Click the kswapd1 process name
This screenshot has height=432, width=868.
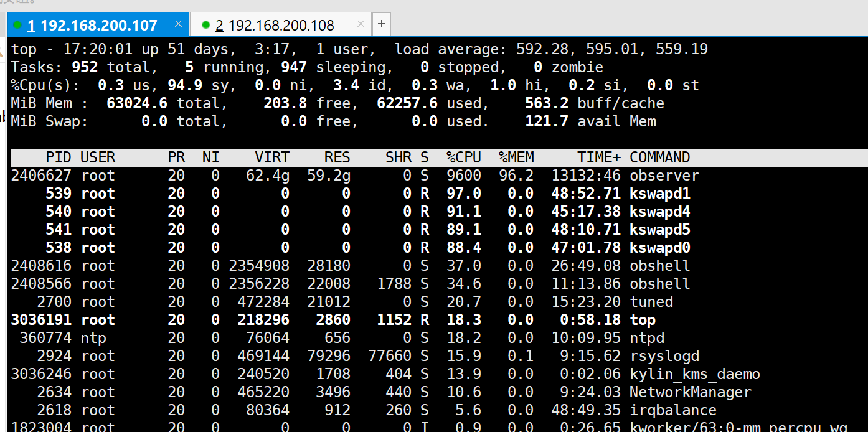point(659,194)
